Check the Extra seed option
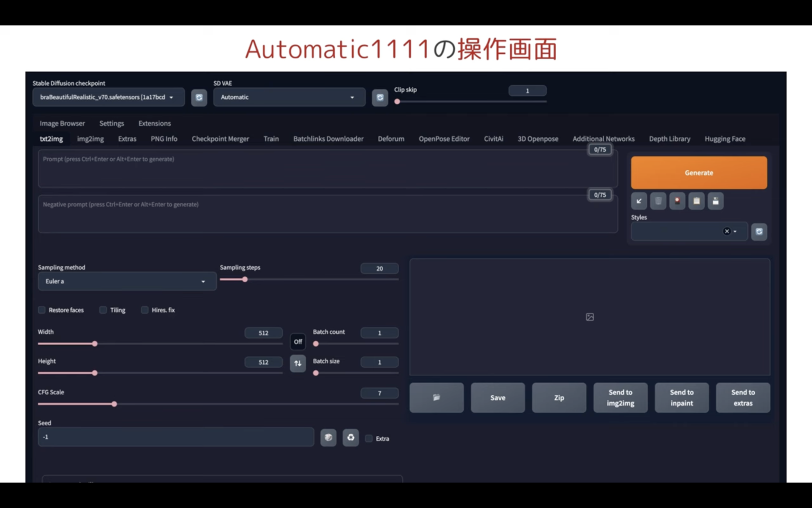 [x=369, y=438]
